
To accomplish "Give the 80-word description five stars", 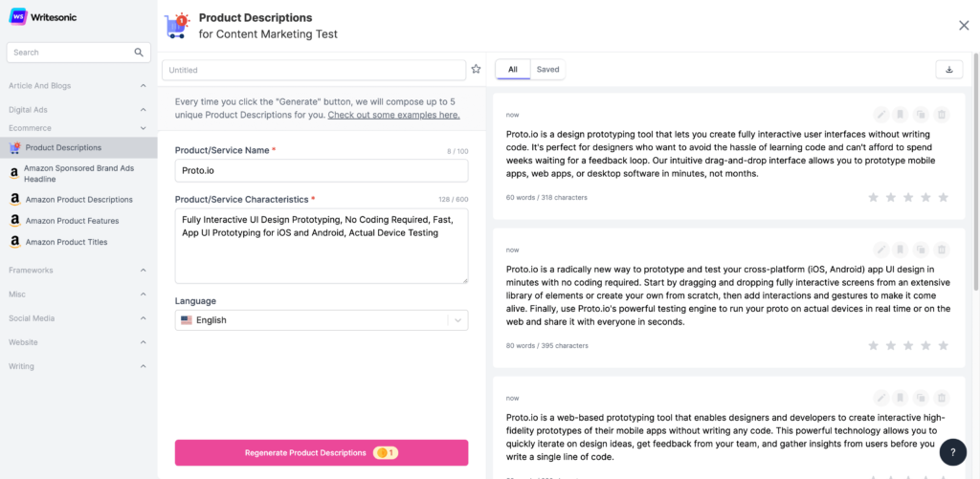I will [943, 345].
